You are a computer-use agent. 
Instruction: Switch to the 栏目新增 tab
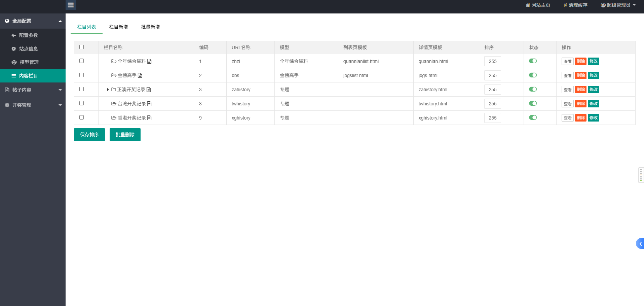(118, 27)
